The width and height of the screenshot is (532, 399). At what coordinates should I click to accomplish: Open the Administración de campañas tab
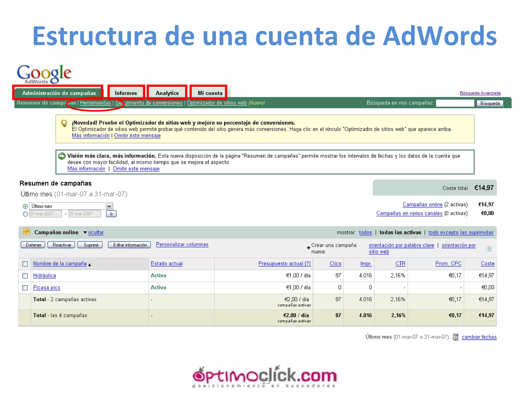tap(59, 93)
